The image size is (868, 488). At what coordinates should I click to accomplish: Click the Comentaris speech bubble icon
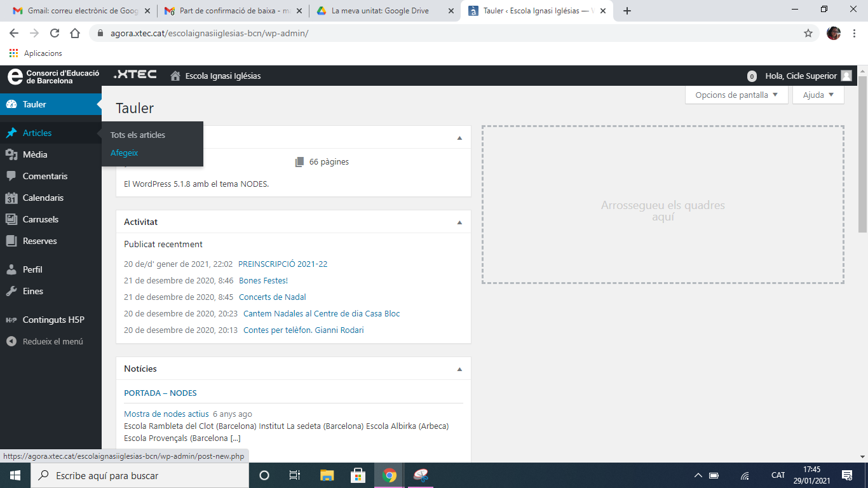click(x=11, y=176)
